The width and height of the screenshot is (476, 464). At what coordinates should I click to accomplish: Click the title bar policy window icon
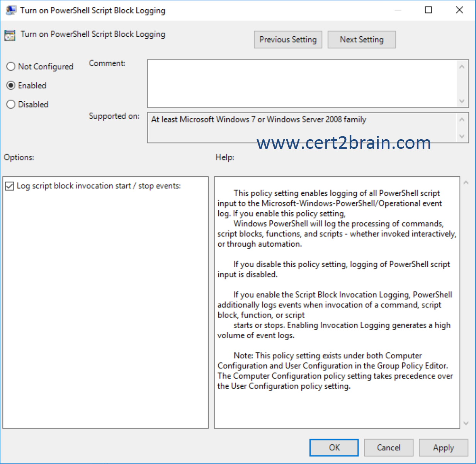pos(11,10)
